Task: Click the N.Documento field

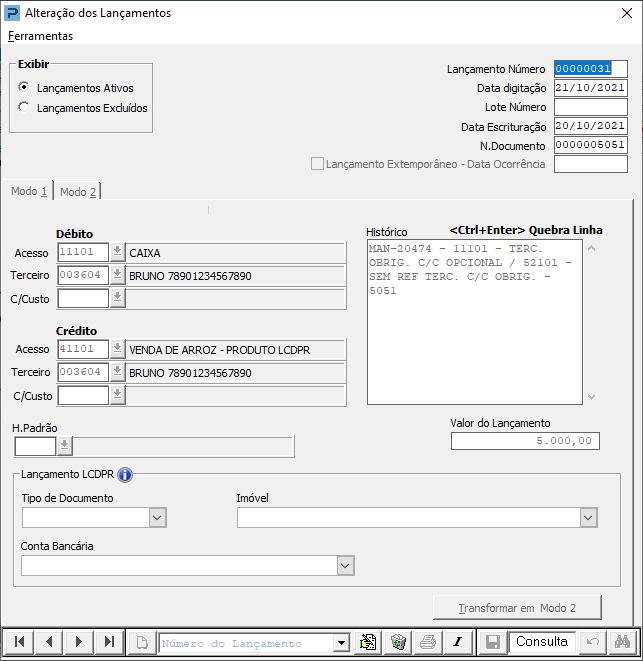Action: [x=591, y=145]
